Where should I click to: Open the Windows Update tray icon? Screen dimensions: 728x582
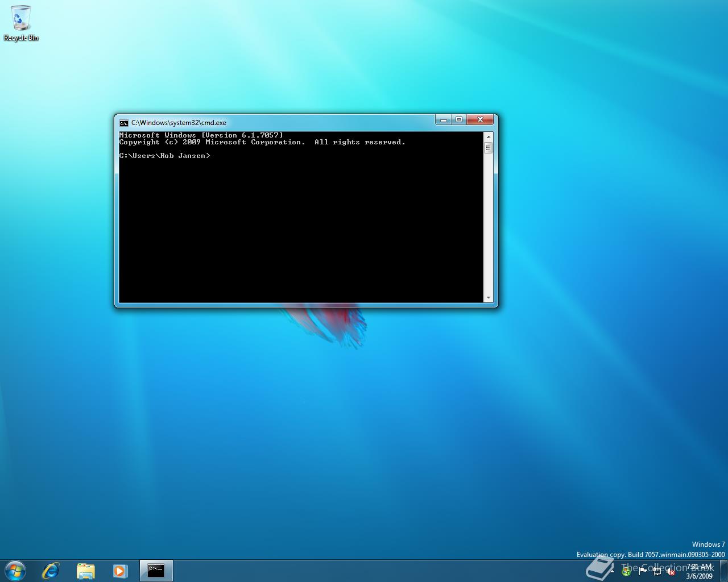point(626,572)
